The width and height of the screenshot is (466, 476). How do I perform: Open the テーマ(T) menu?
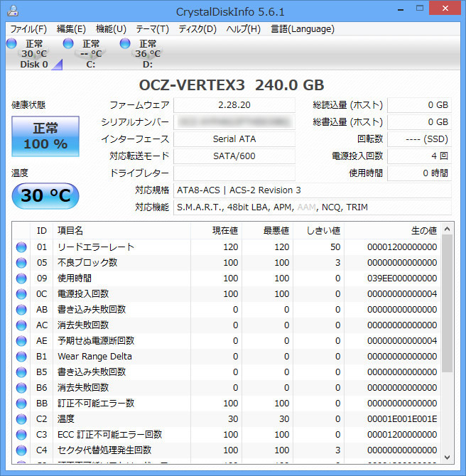152,29
